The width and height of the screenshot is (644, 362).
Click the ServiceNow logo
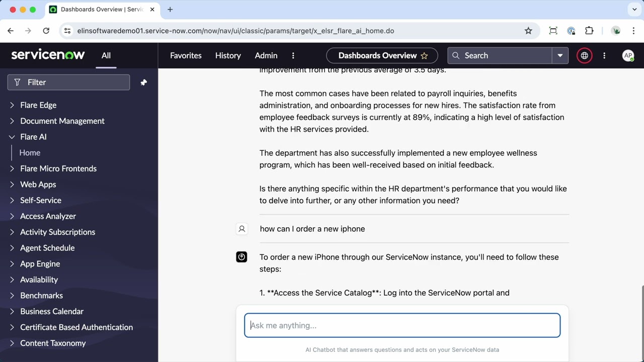pyautogui.click(x=48, y=55)
